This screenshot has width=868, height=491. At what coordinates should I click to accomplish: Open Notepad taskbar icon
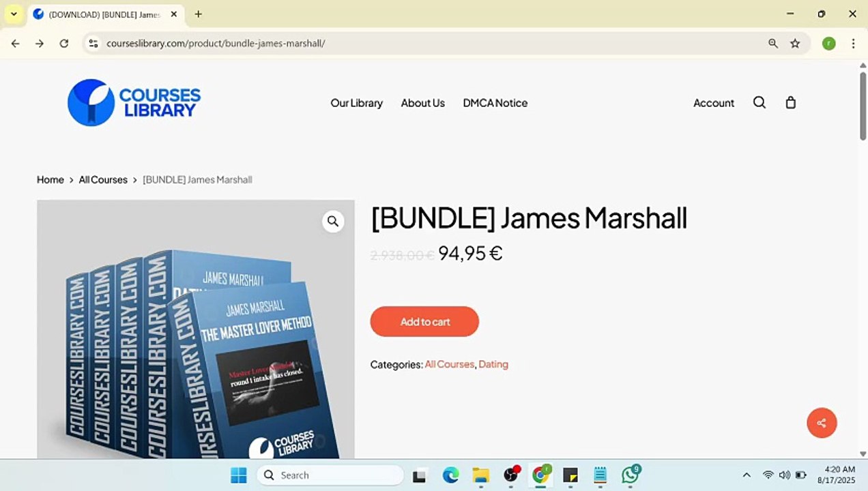pos(601,475)
